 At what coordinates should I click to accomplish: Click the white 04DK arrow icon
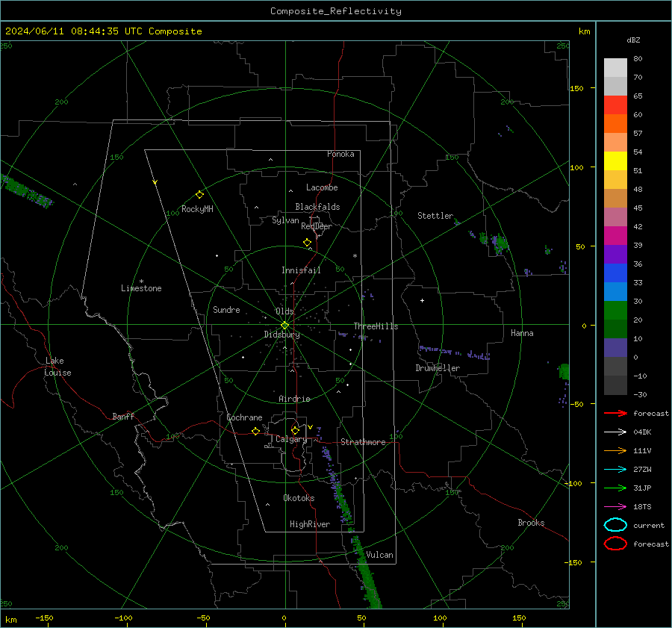[615, 432]
